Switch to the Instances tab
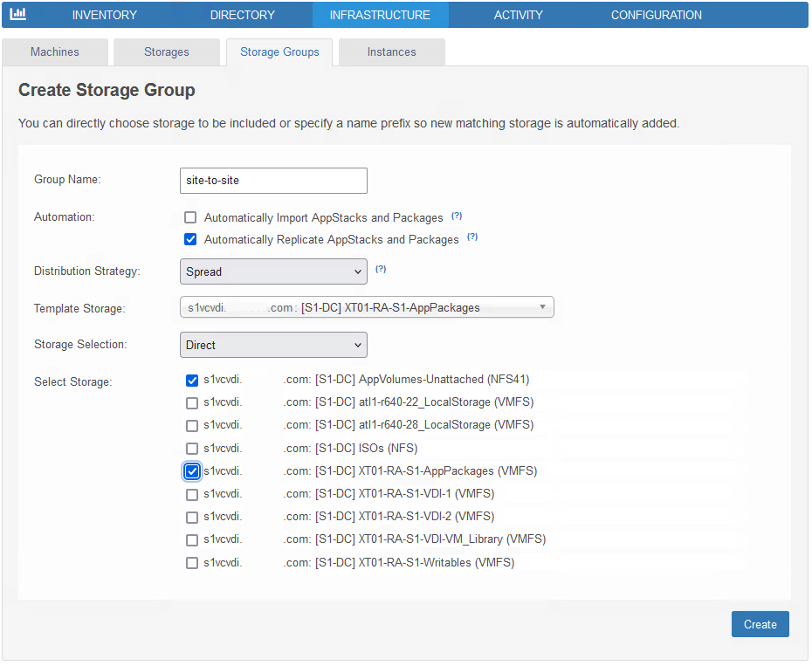Viewport: 812px width, 666px height. pyautogui.click(x=391, y=51)
